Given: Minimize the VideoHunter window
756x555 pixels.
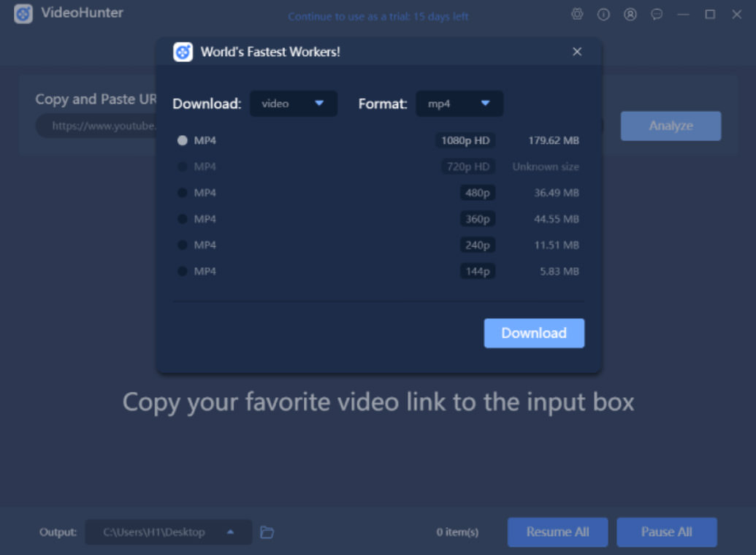Looking at the screenshot, I should pyautogui.click(x=683, y=15).
